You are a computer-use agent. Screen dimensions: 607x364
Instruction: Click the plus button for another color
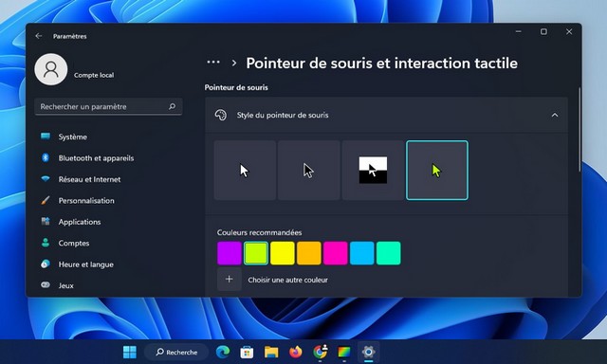pyautogui.click(x=230, y=279)
